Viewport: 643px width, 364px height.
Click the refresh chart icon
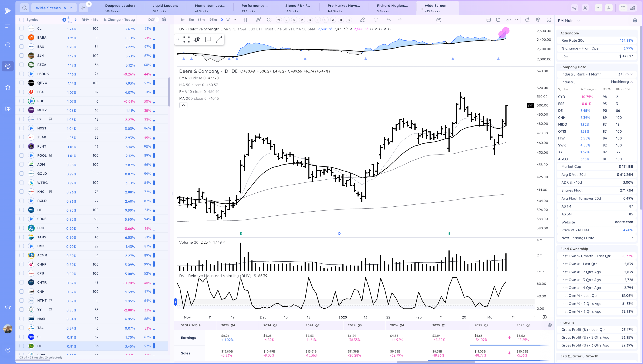(x=375, y=20)
